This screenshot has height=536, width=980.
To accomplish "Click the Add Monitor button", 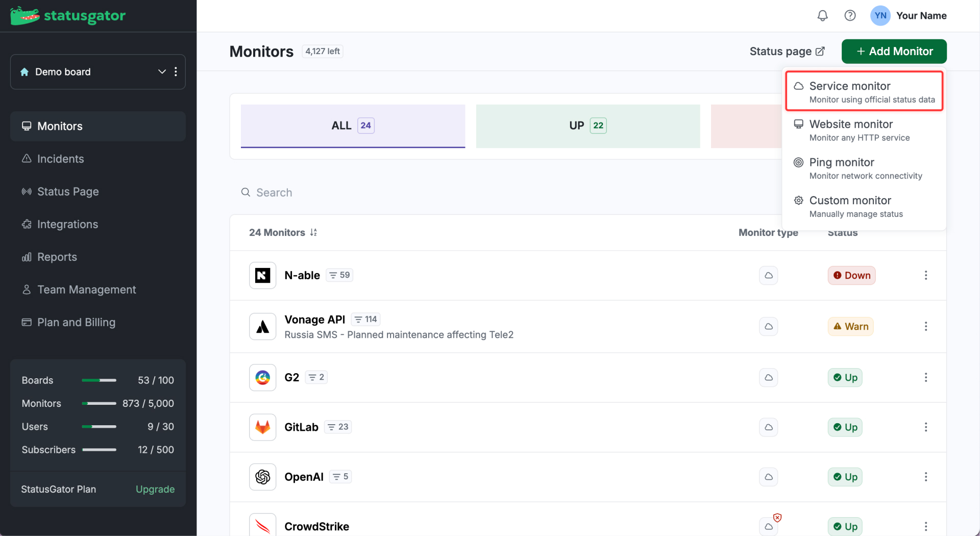I will (x=894, y=52).
